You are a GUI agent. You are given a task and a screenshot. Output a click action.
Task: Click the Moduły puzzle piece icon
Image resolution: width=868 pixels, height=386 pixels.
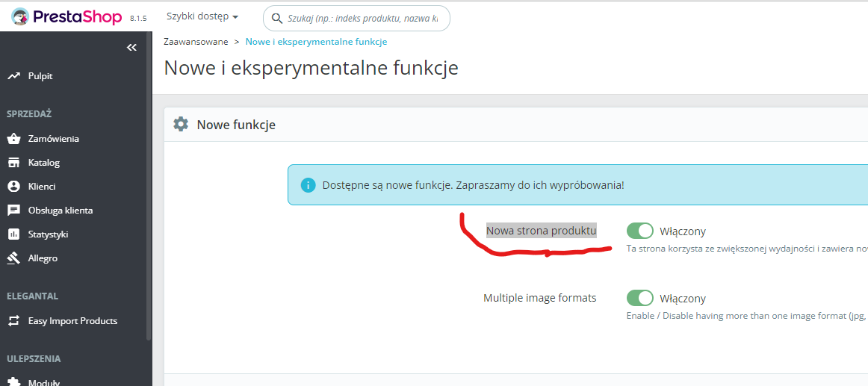pyautogui.click(x=14, y=382)
